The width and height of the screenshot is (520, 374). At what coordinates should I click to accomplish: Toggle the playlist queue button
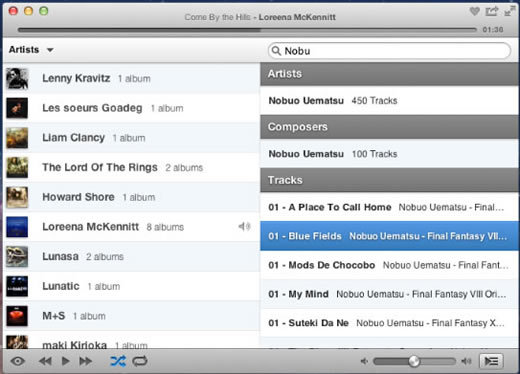point(491,361)
